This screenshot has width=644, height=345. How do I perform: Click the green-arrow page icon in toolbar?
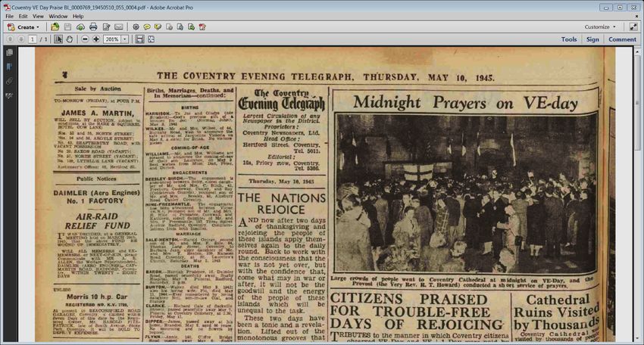(x=192, y=27)
